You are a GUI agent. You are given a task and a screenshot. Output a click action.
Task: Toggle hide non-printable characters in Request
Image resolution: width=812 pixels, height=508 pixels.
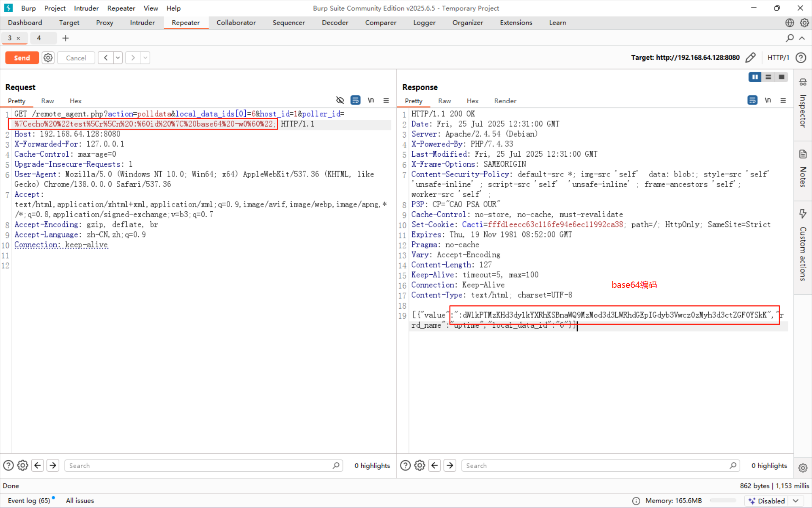[340, 100]
